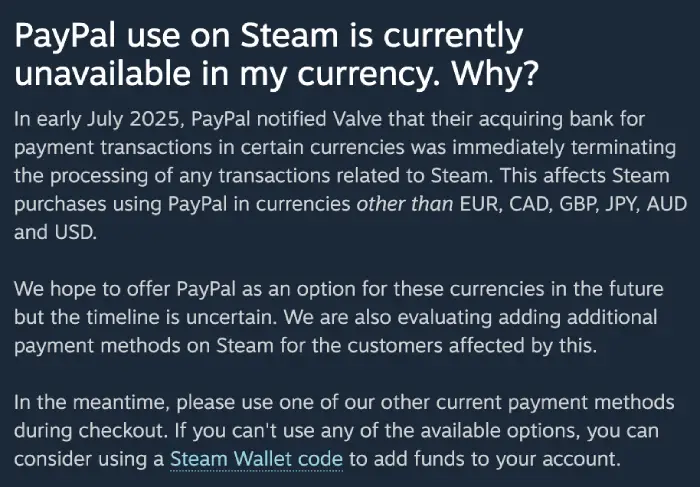Click the PayPal unavailable FAQ heading

(x=276, y=54)
